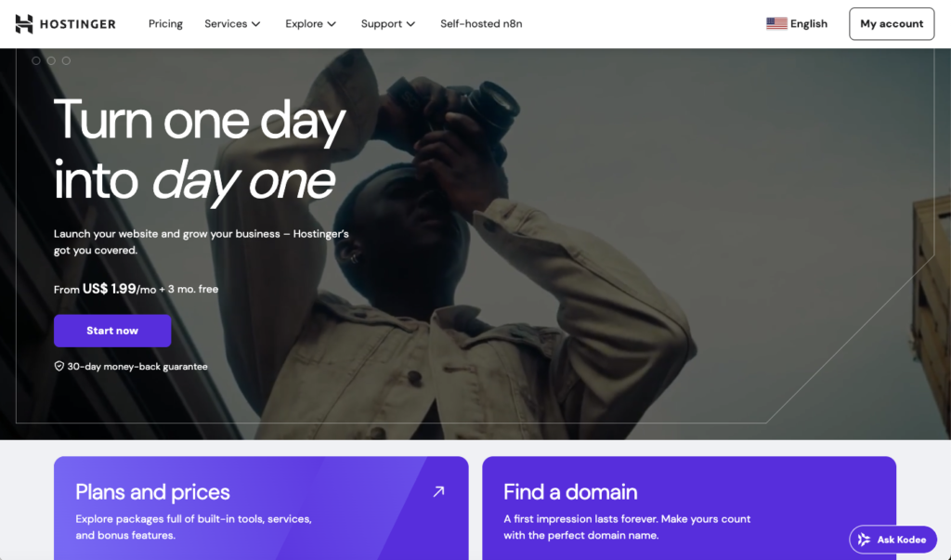
Task: Change language via English selector
Action: click(x=796, y=23)
